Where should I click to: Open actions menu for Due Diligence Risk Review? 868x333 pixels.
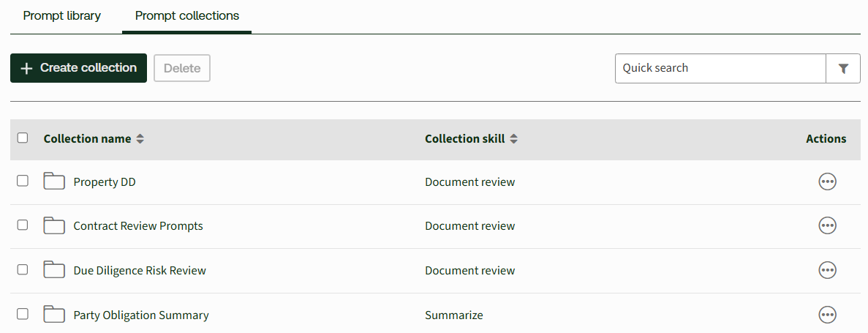pyautogui.click(x=827, y=271)
